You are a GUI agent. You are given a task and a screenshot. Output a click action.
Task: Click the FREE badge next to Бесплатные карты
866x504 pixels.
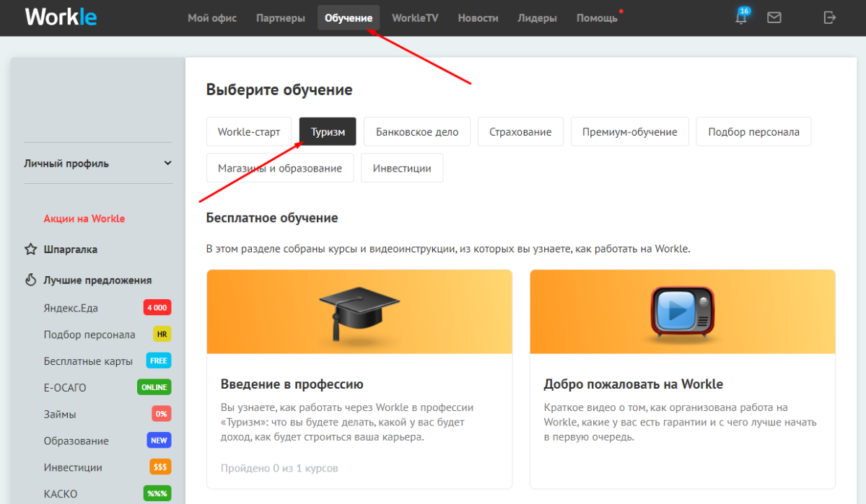tap(158, 360)
